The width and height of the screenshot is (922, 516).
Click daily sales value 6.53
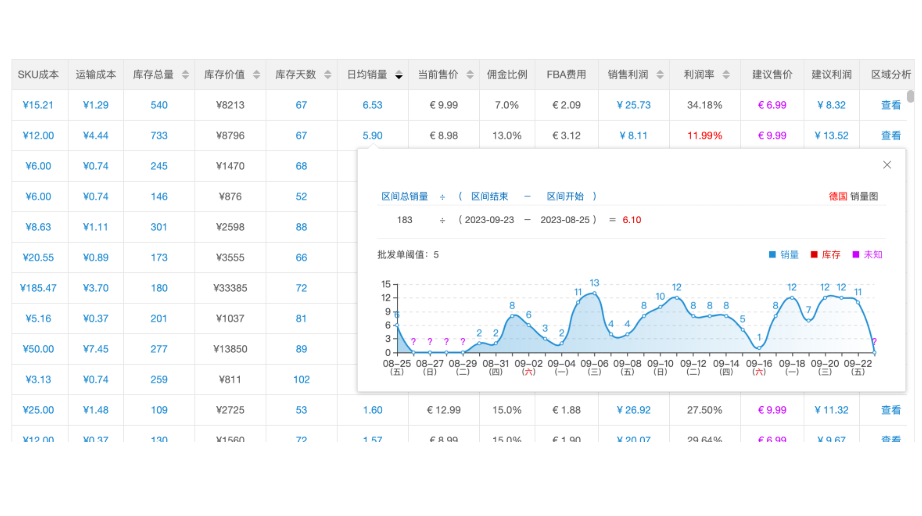(372, 105)
